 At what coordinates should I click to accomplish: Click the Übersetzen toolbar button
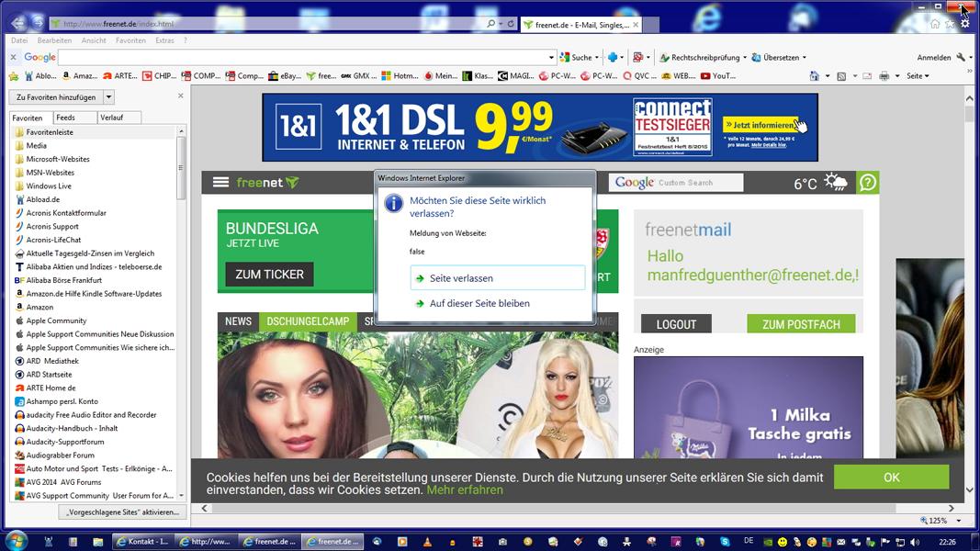coord(775,57)
